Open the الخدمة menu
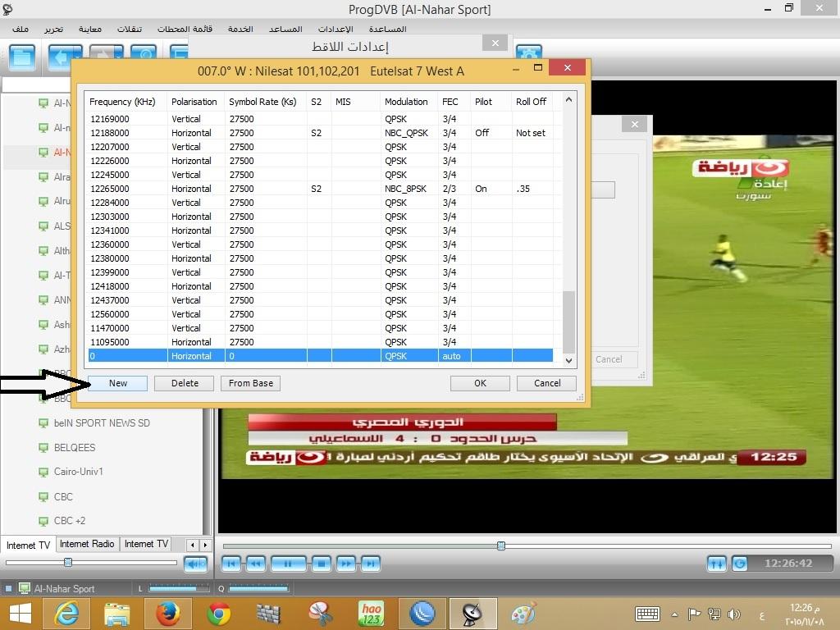The width and height of the screenshot is (840, 630). coord(240,29)
